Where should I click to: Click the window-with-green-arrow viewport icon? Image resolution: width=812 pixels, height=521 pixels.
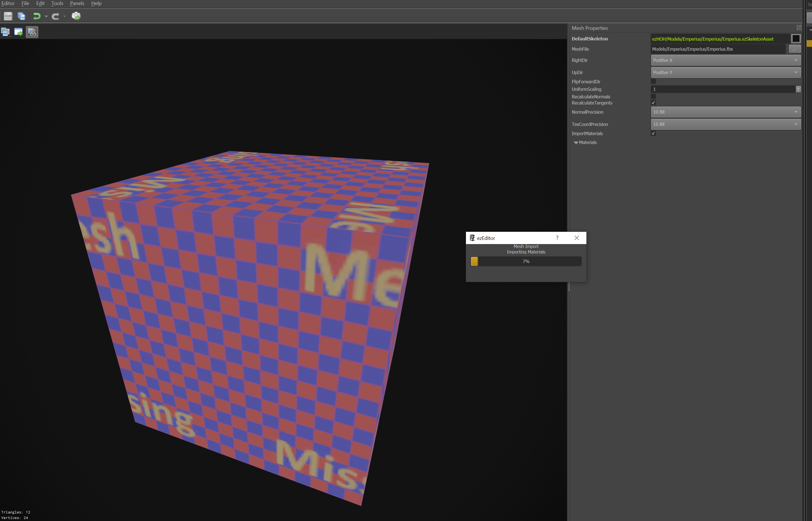coord(18,32)
